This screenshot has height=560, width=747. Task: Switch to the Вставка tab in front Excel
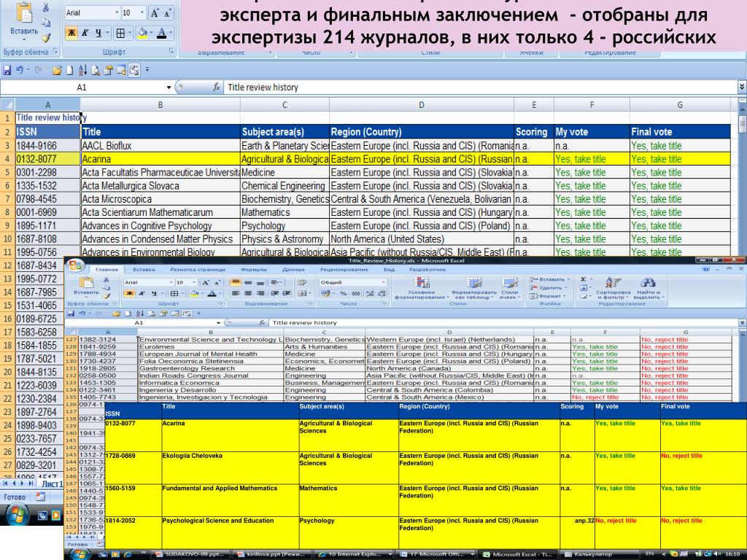(x=144, y=270)
